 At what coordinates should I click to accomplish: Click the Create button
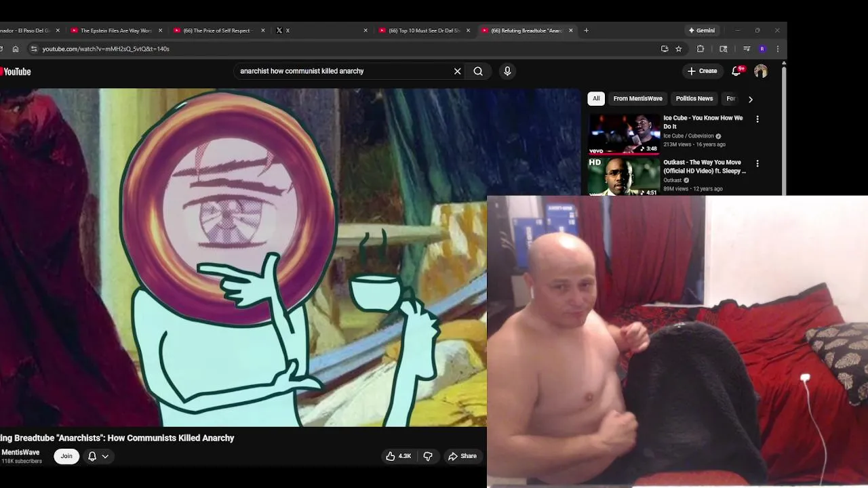(x=702, y=71)
